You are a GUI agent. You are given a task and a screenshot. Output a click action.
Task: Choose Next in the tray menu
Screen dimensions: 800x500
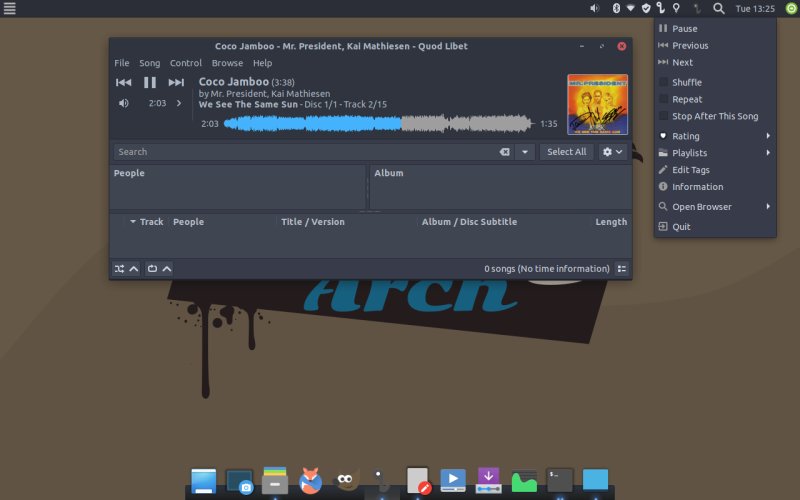pyautogui.click(x=715, y=62)
